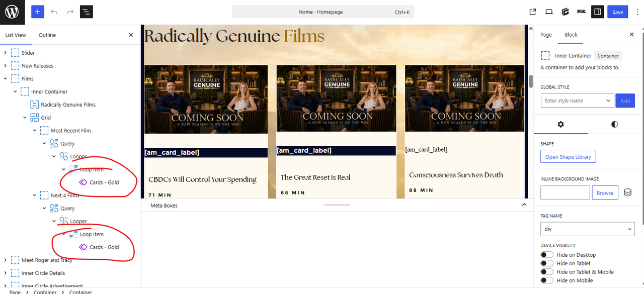Click the Cards - Gold pattern icon under Most Recent Film

[83, 182]
